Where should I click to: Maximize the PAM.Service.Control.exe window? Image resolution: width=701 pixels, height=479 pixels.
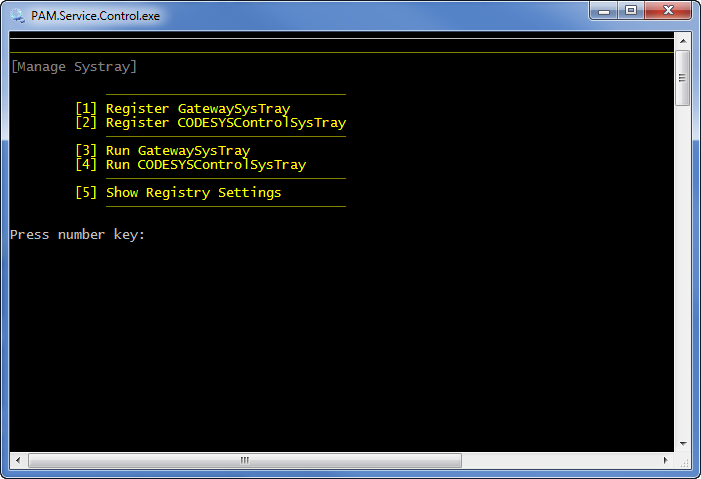click(x=631, y=11)
